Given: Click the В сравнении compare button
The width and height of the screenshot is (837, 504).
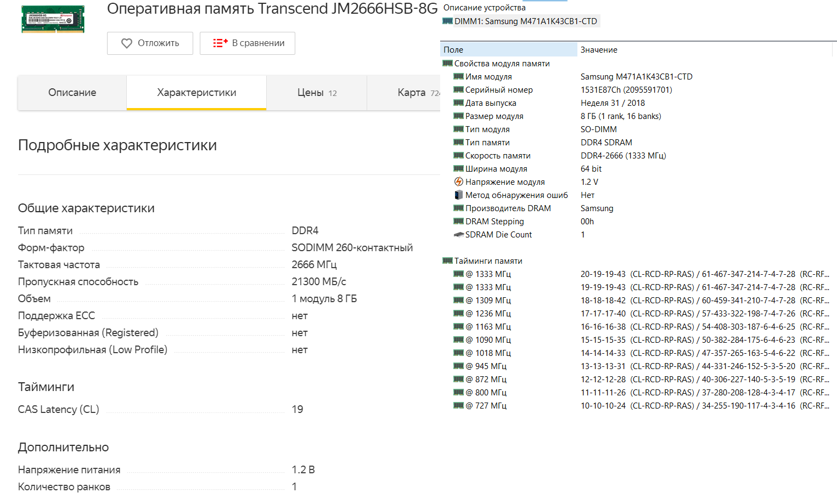Looking at the screenshot, I should 248,43.
